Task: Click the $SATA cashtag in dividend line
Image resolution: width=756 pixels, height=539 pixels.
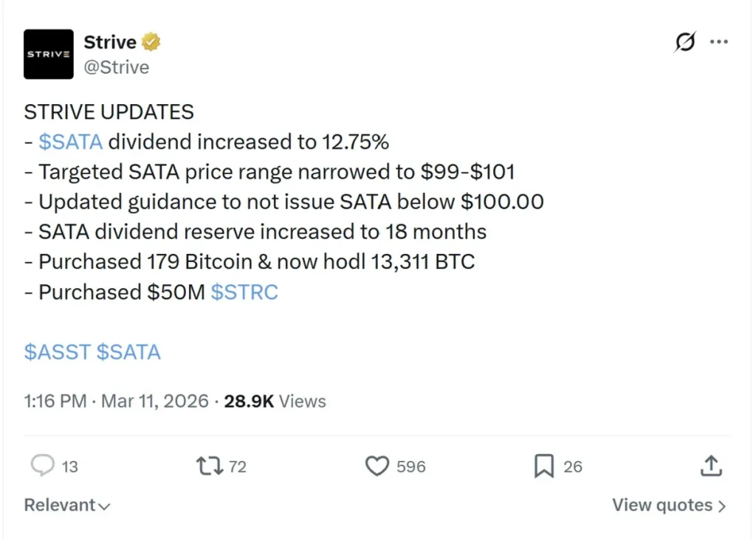Action: click(x=70, y=142)
